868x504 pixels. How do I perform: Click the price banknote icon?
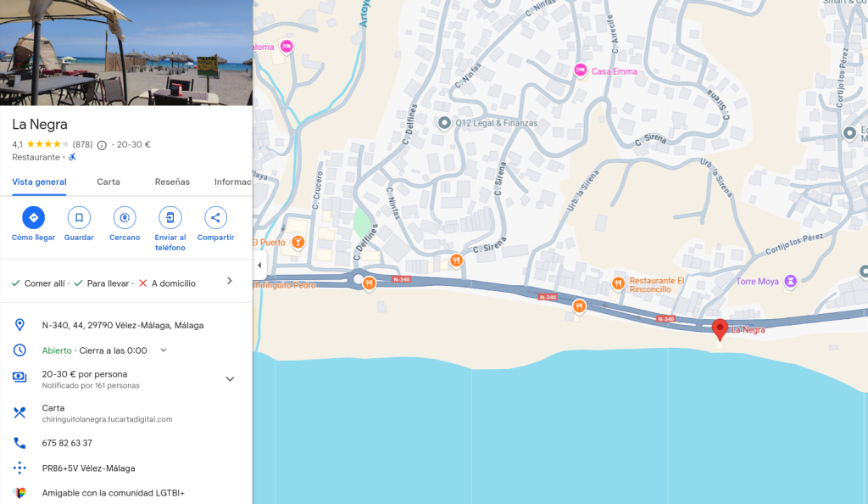coord(19,378)
